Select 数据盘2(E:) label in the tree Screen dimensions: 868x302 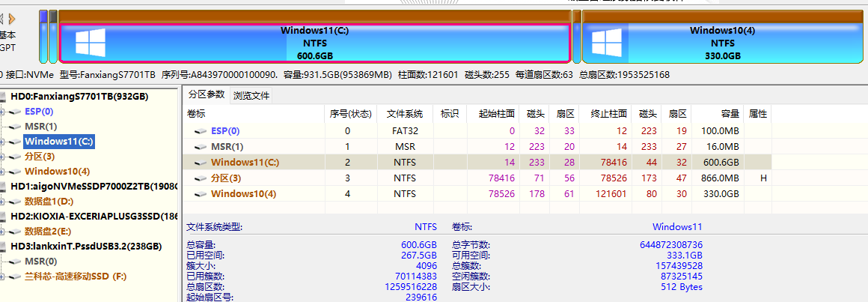click(49, 231)
